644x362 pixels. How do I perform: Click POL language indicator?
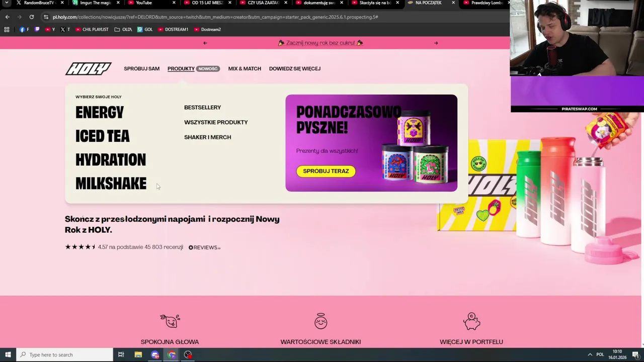coord(600,354)
